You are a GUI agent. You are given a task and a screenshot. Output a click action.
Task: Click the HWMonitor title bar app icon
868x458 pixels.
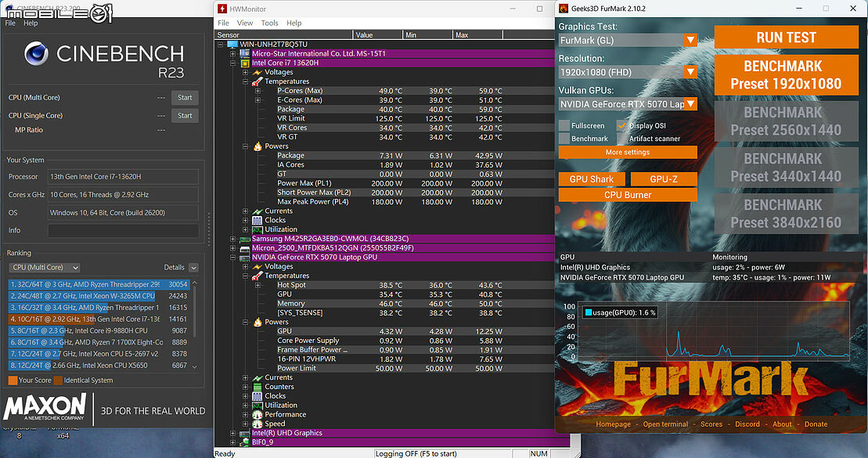222,9
